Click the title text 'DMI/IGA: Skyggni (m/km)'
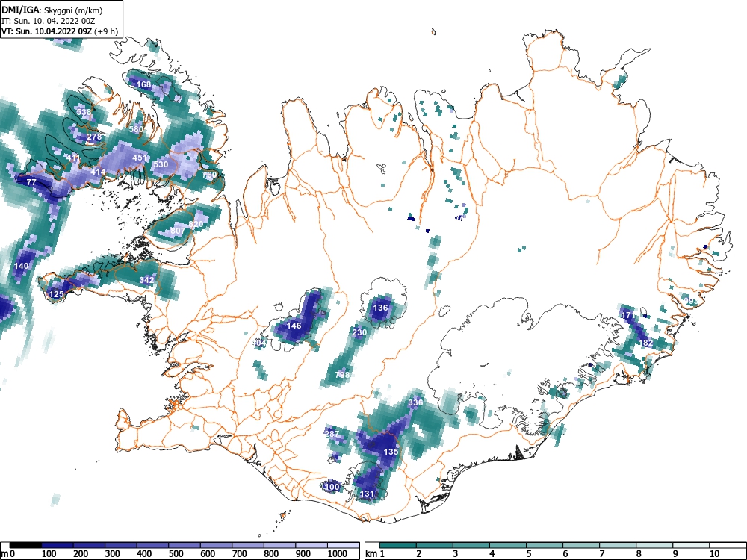The image size is (747, 560). 52,10
